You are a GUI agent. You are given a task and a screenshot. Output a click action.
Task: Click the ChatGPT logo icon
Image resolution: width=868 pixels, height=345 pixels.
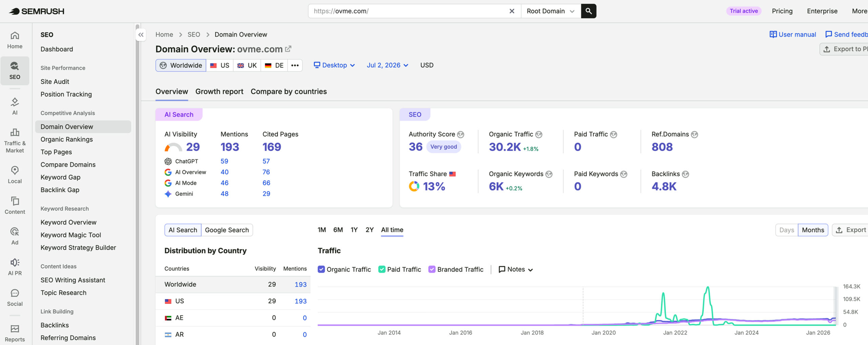[x=168, y=161]
